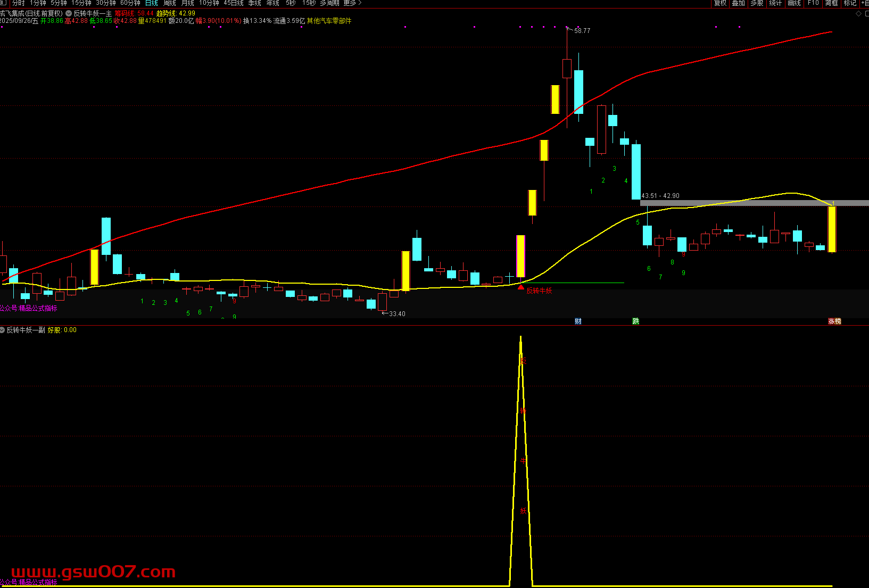
Task: Click the square icon at chart top-right
Action: pyautogui.click(x=866, y=14)
